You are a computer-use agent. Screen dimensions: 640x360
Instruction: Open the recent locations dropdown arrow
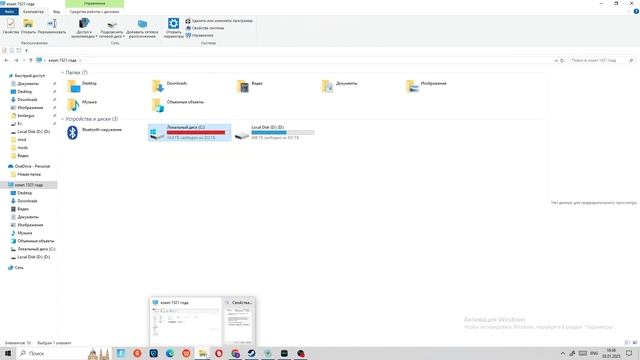pyautogui.click(x=24, y=60)
